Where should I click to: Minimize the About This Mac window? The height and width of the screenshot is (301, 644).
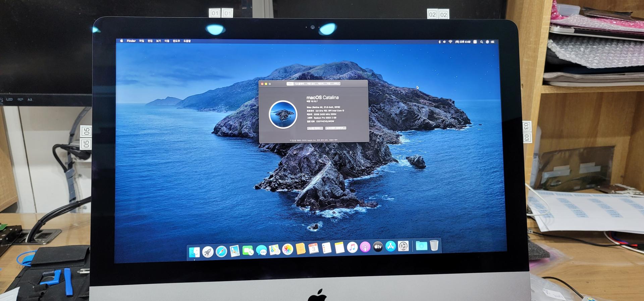[x=266, y=84]
